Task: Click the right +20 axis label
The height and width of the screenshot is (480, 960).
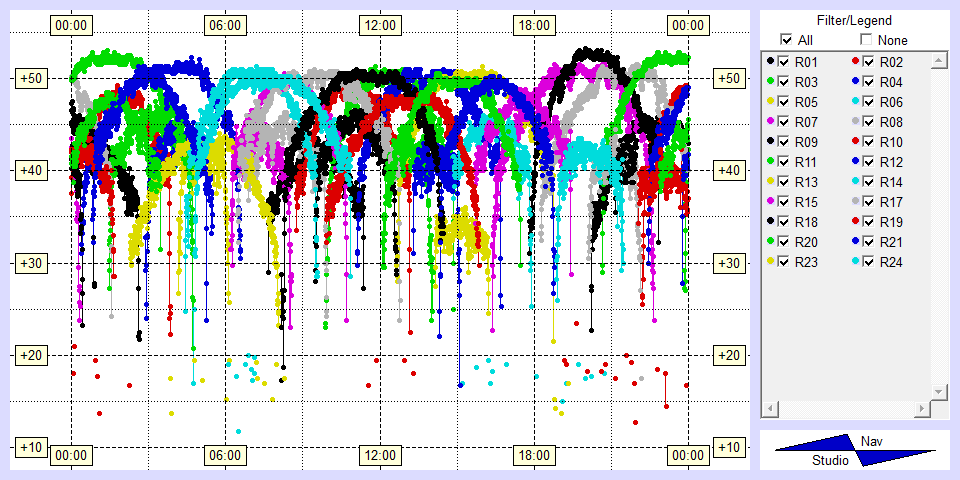Action: click(729, 355)
